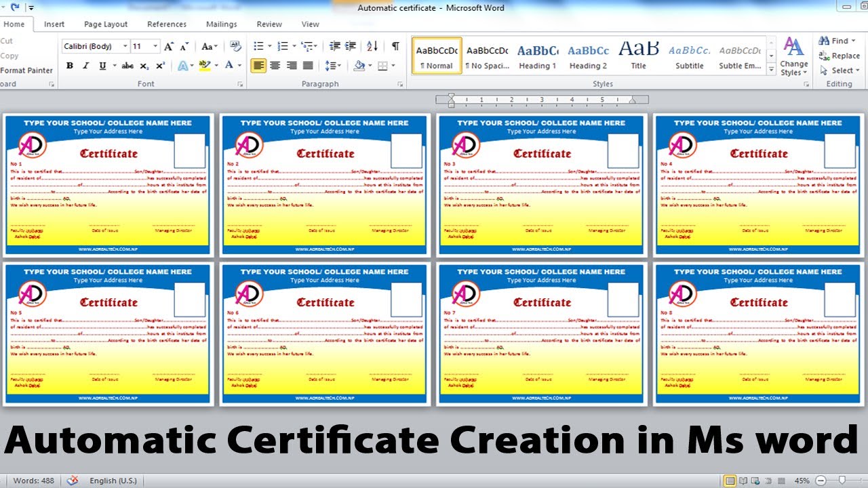Image resolution: width=868 pixels, height=488 pixels.
Task: Toggle bold formatting
Action: pos(70,66)
